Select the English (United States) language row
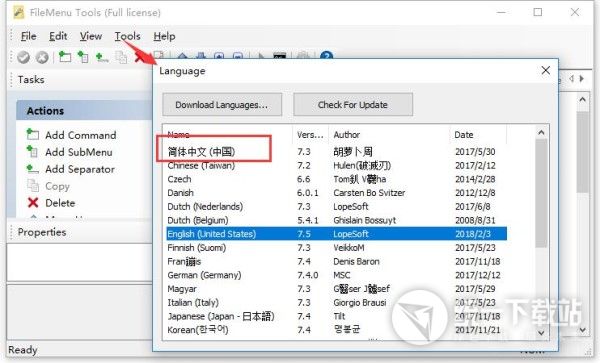 click(336, 234)
